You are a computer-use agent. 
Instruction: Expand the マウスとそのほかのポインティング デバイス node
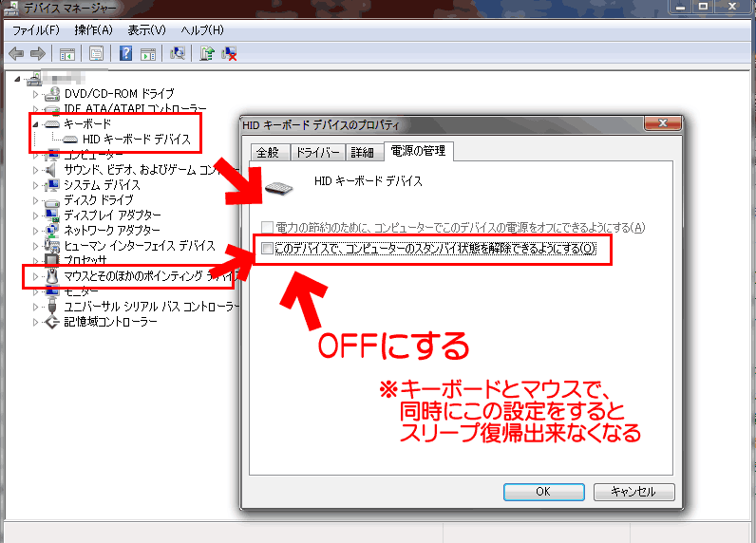coord(35,276)
